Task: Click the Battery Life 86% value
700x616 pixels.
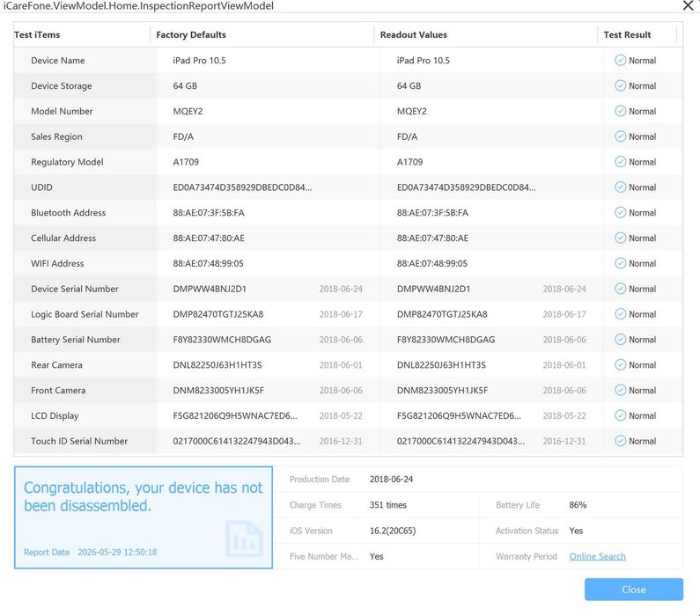Action: 578,505
